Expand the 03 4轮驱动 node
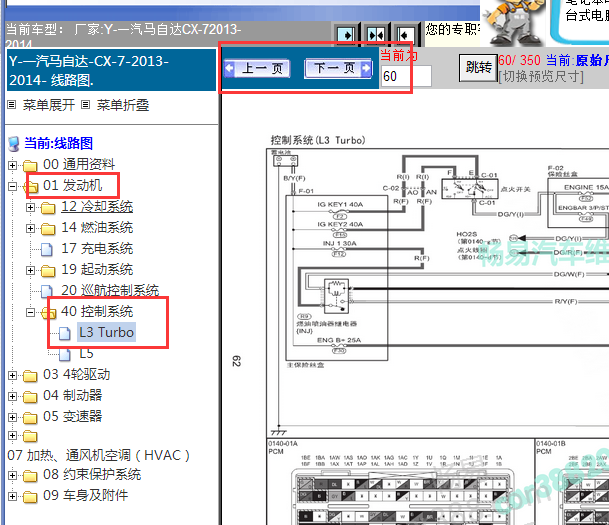609x525 pixels. [x=12, y=375]
